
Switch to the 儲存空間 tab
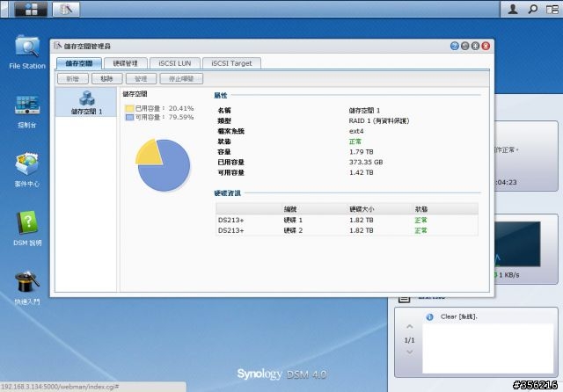(79, 63)
